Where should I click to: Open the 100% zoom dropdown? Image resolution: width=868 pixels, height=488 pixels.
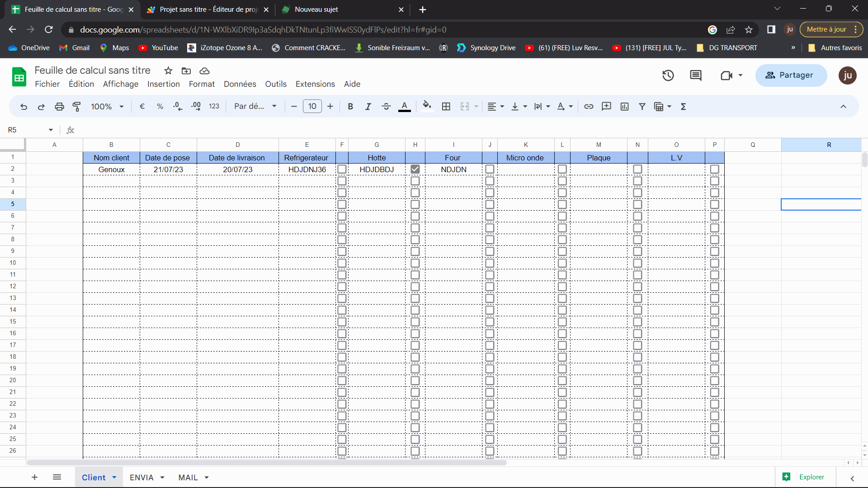click(x=107, y=107)
